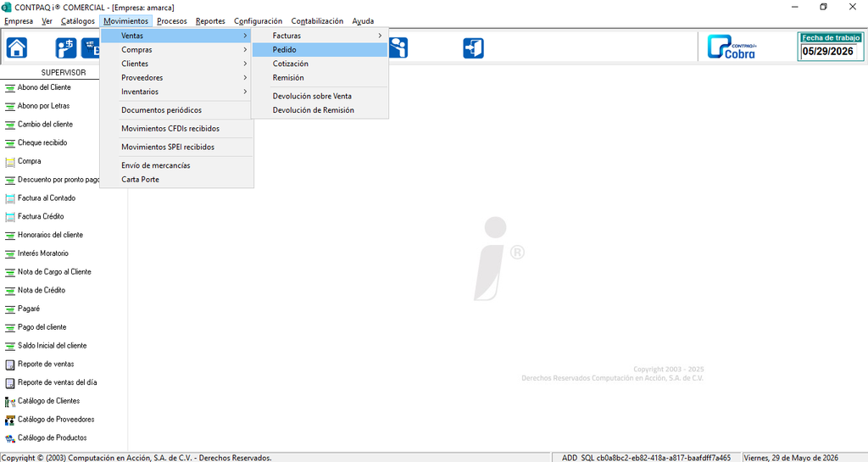The height and width of the screenshot is (462, 868).
Task: Open Movimientos CFDIs recibidos
Action: [x=176, y=128]
